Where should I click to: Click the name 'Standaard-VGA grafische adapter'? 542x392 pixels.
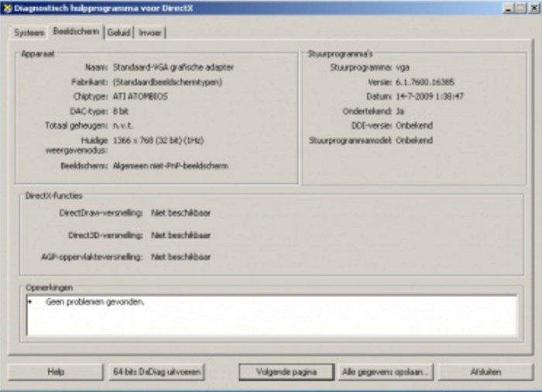point(173,67)
